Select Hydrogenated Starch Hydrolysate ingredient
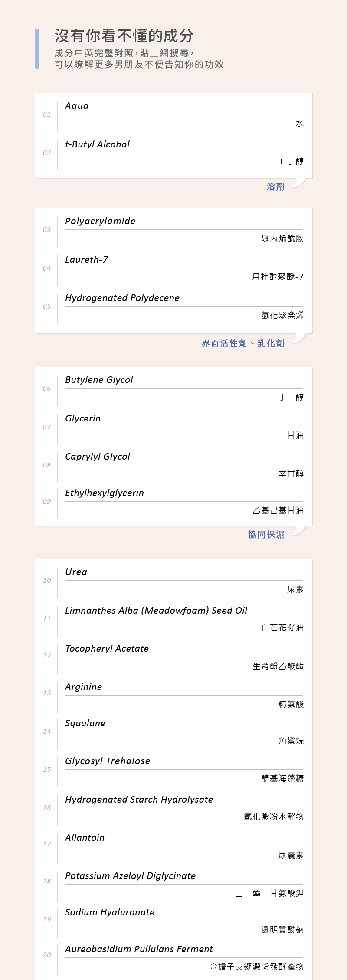 [139, 800]
